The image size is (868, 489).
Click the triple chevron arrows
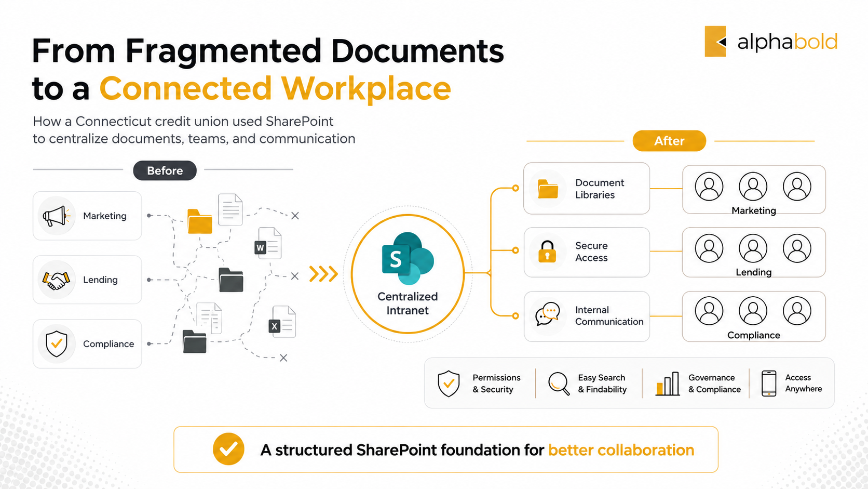pyautogui.click(x=323, y=274)
